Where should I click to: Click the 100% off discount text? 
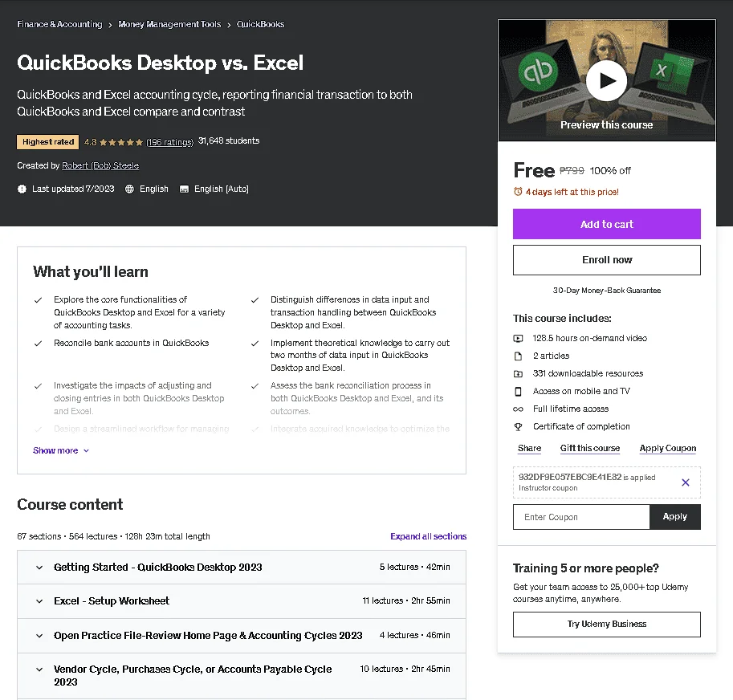pyautogui.click(x=610, y=170)
